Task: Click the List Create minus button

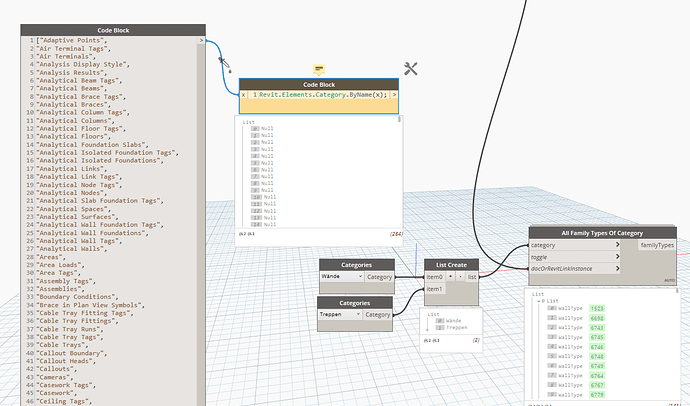Action: point(460,276)
